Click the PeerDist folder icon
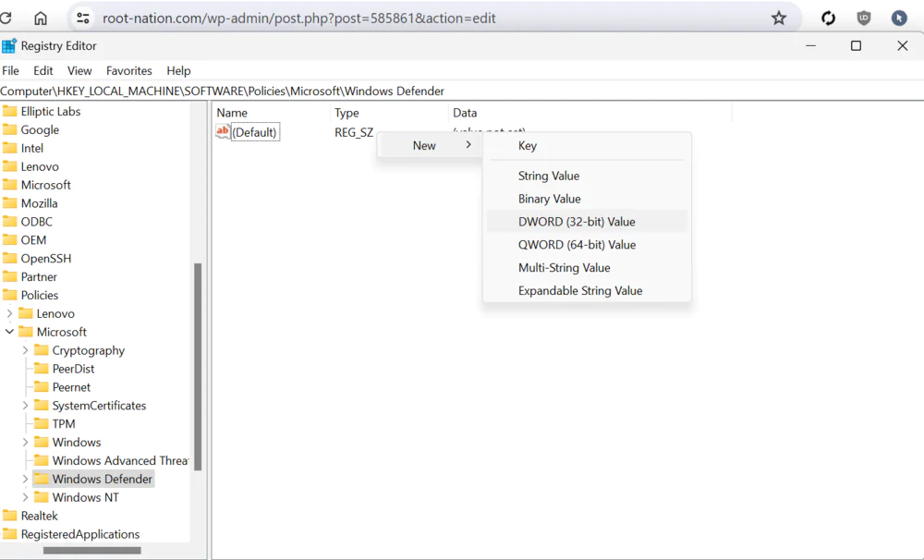This screenshot has height=560, width=924. point(42,368)
